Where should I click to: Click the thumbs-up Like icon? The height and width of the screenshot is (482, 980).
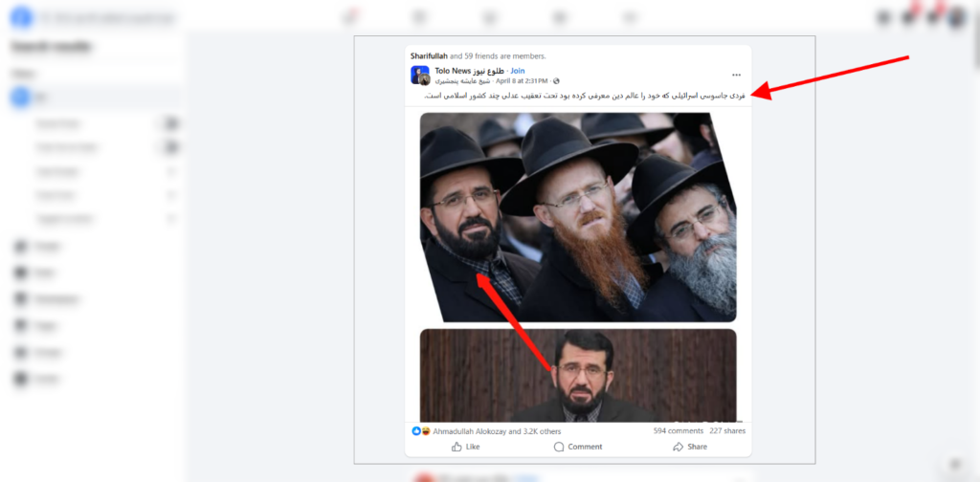point(457,447)
